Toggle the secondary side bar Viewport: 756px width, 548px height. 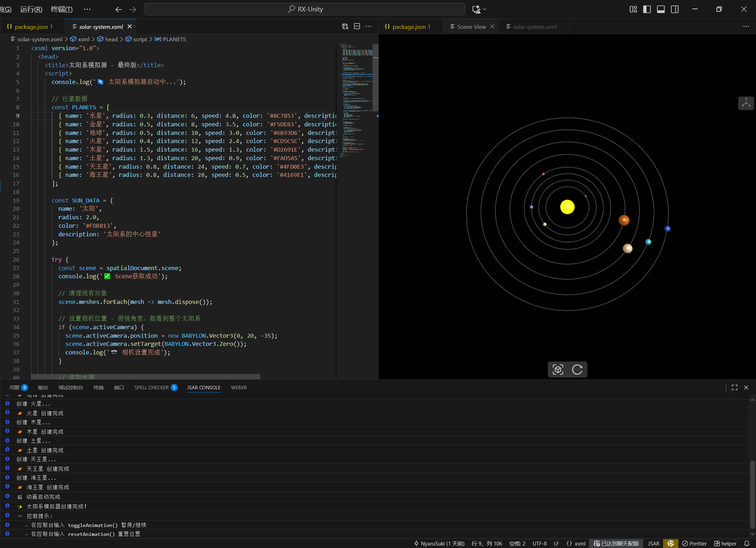[674, 9]
